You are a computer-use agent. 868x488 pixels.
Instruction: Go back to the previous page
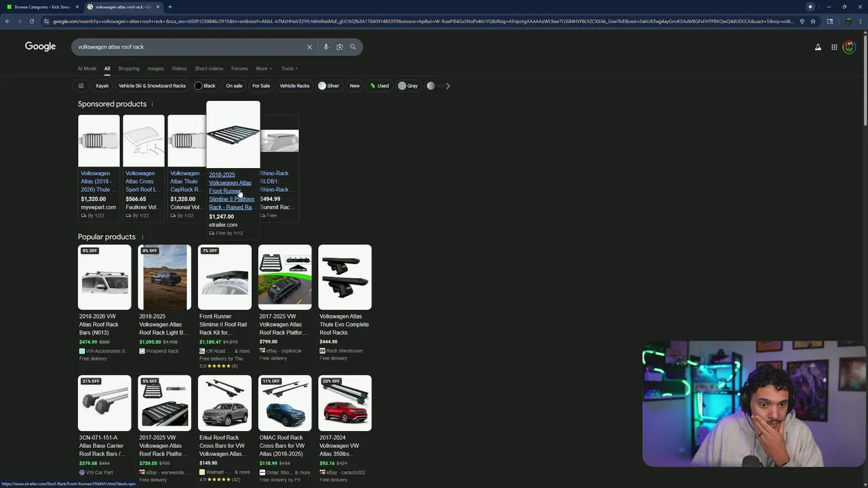point(7,21)
